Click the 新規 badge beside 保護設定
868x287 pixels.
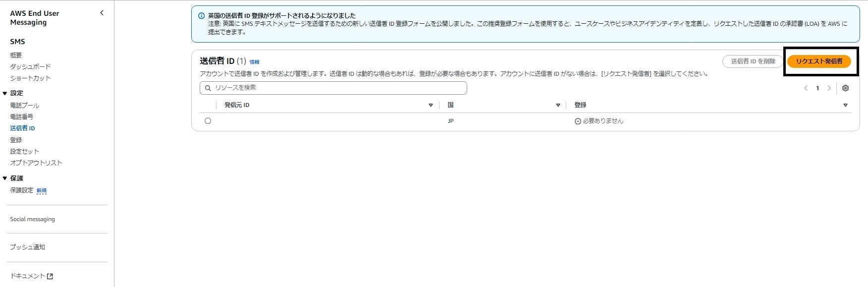pos(42,191)
